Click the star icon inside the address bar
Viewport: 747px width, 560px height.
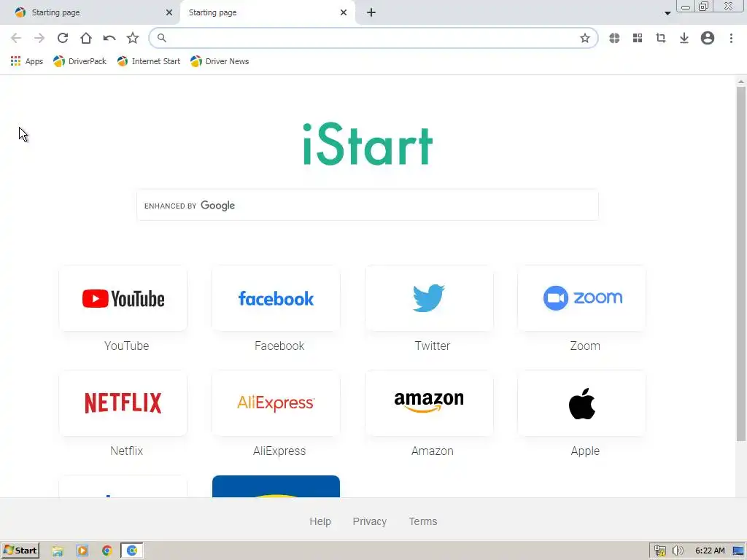(x=585, y=38)
